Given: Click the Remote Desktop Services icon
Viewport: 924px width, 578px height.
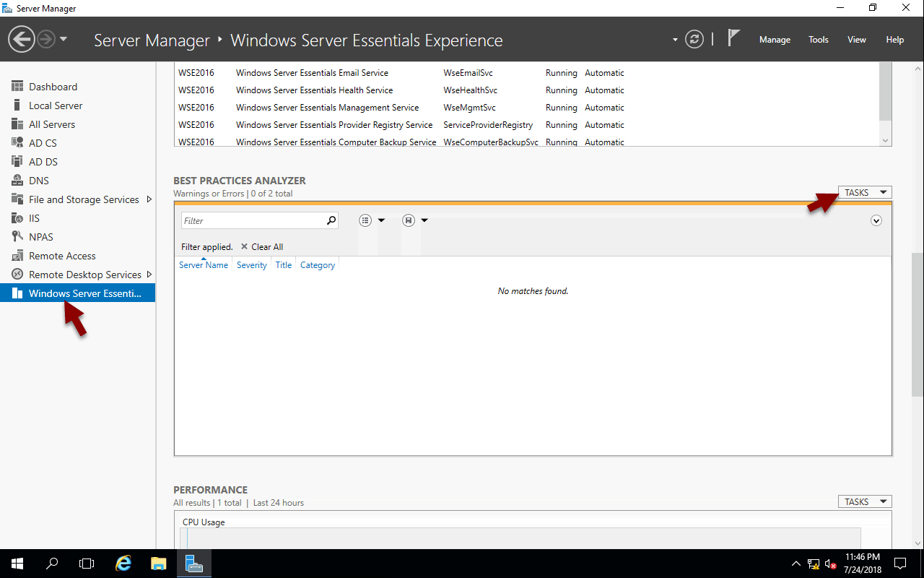Looking at the screenshot, I should (17, 275).
